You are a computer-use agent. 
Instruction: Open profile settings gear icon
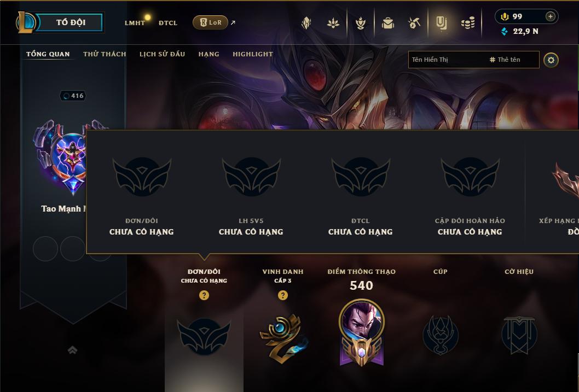coord(551,60)
